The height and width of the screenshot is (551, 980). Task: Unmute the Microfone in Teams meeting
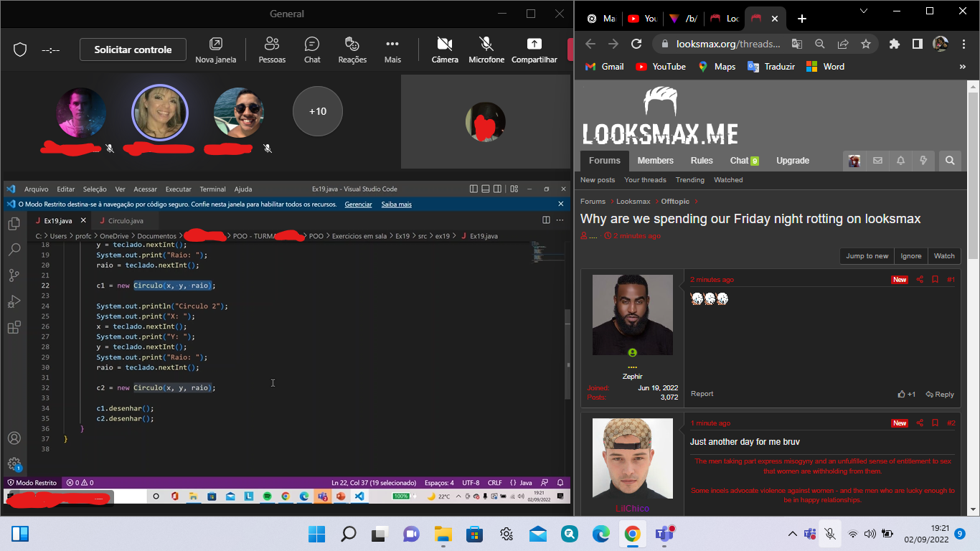pos(486,50)
